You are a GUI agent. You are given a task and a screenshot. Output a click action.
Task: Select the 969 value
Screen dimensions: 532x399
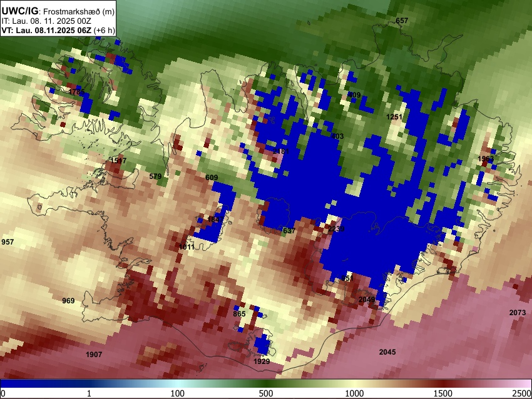point(68,301)
